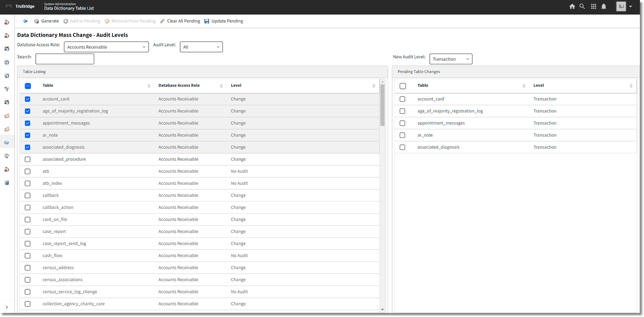This screenshot has width=644, height=317.
Task: Check select-all in Pending Table Changes header
Action: point(403,86)
